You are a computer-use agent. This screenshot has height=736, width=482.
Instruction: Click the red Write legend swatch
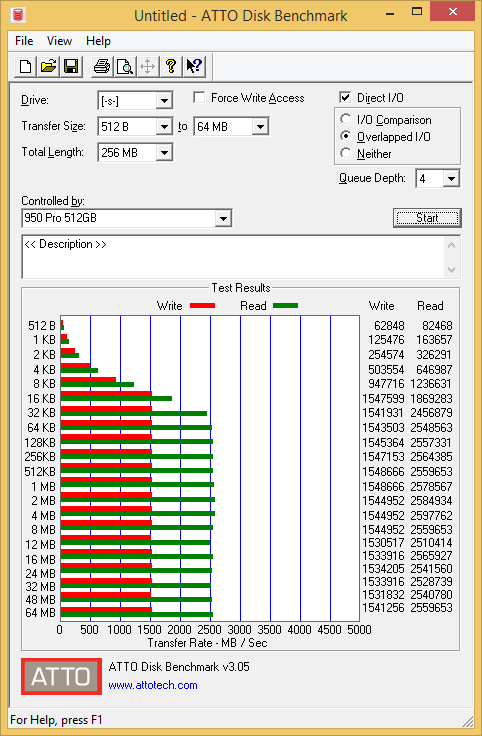click(202, 306)
